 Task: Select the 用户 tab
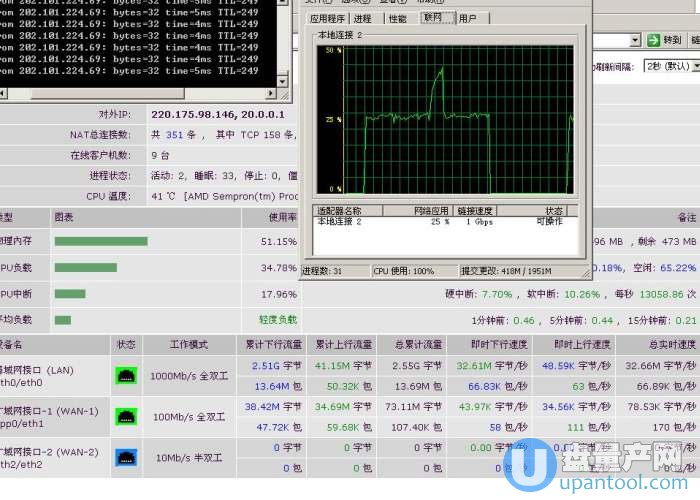click(x=467, y=19)
